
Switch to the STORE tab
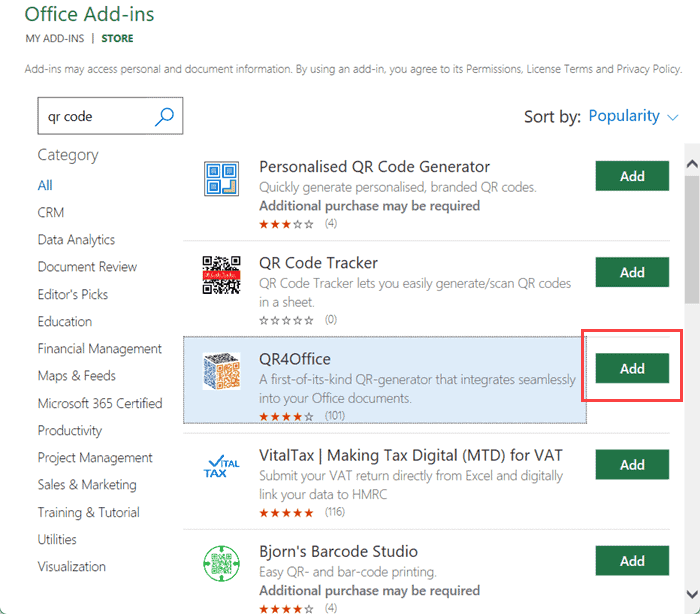(117, 39)
